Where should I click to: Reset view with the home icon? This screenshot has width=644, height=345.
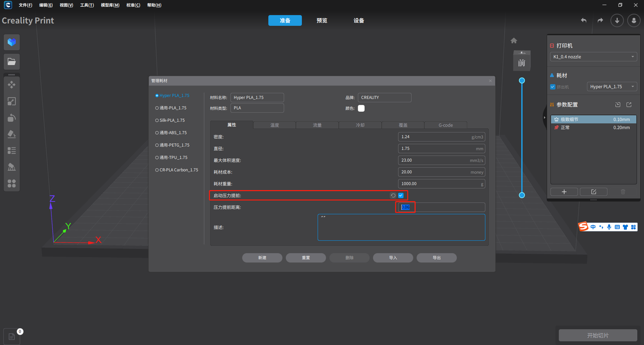tap(514, 40)
